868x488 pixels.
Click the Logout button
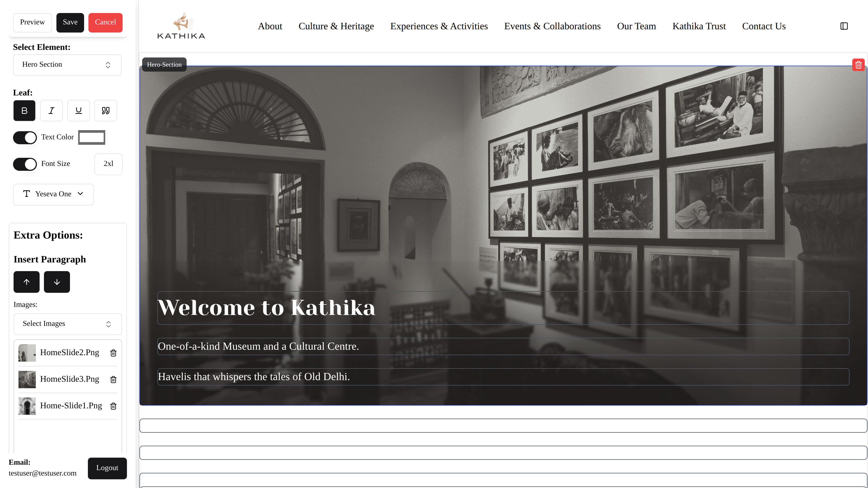(x=107, y=468)
